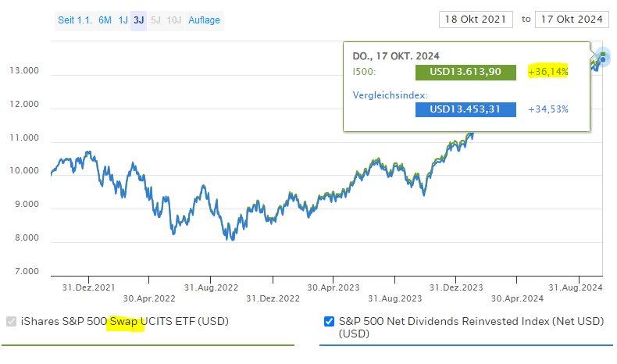Viewport: 617px width, 364px height.
Task: Switch chart range to 6M
Action: pos(105,20)
